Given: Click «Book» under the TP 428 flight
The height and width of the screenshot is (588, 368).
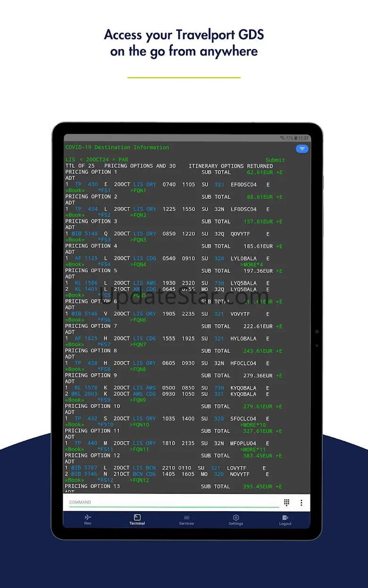Looking at the screenshot, I should coord(75,369).
